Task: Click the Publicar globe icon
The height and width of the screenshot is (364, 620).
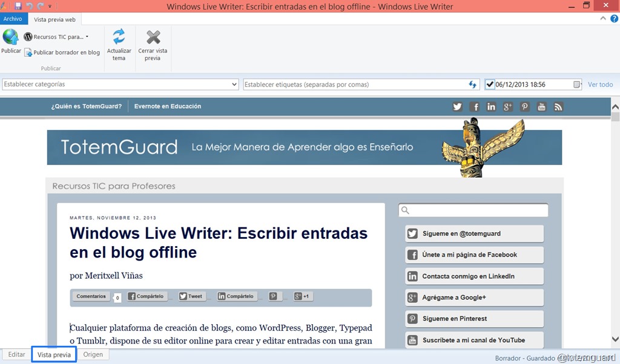Action: (11, 37)
